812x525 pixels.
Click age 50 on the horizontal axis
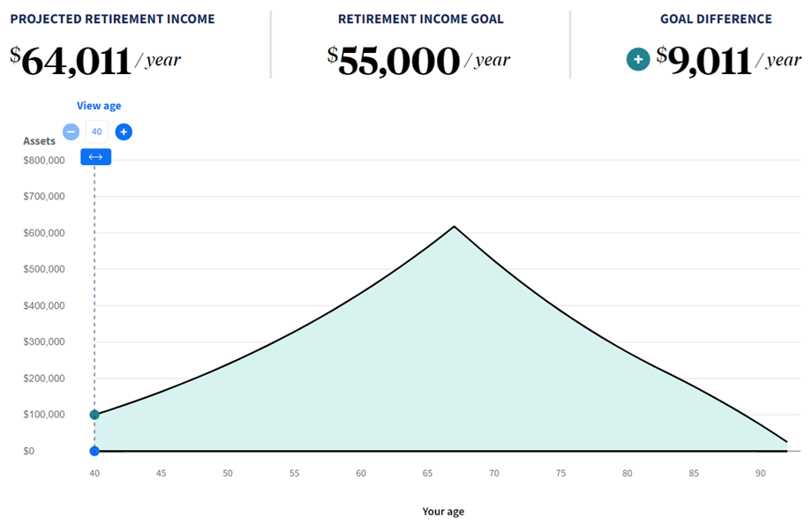[228, 474]
